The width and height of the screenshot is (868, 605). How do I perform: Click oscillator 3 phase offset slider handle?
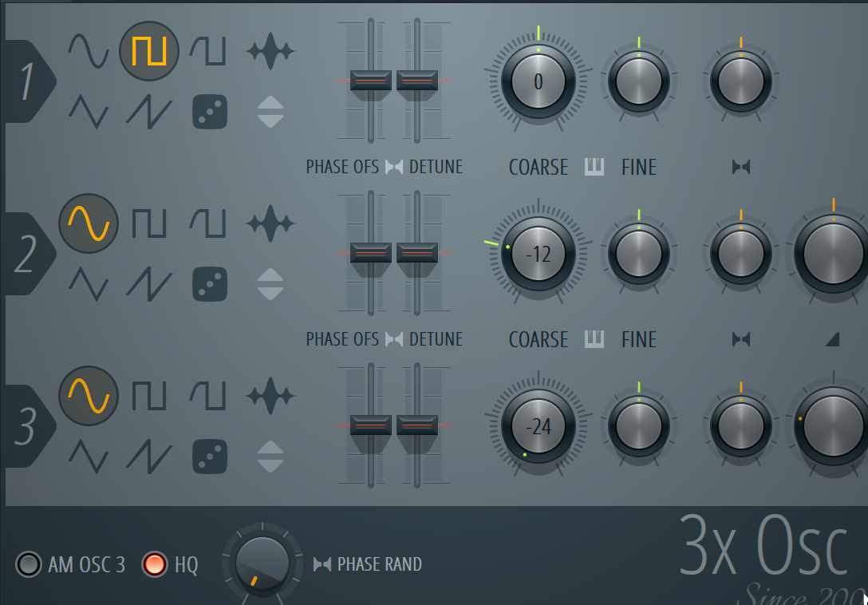point(371,425)
